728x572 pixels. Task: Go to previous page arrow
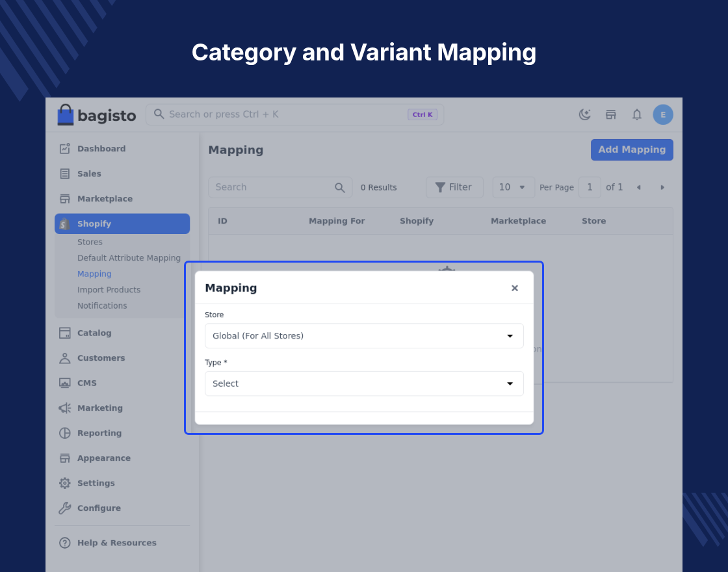638,188
